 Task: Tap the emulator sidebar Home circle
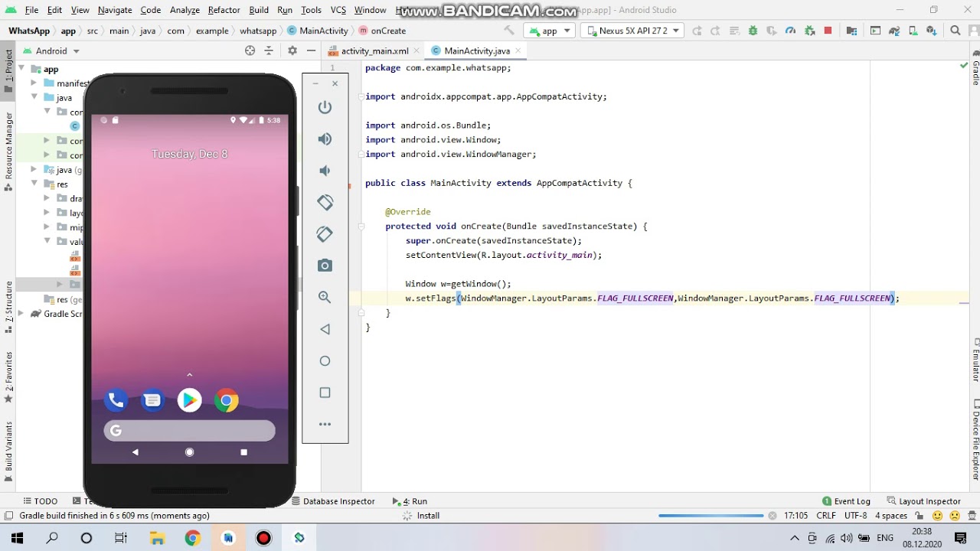pos(325,360)
